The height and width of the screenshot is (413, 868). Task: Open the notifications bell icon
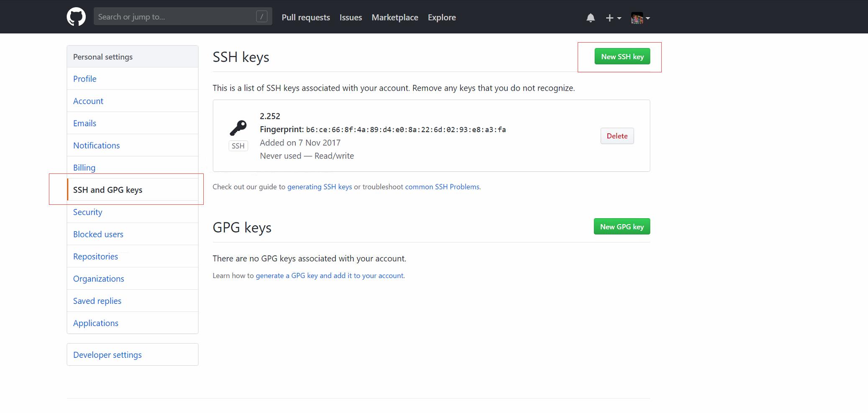pyautogui.click(x=590, y=18)
